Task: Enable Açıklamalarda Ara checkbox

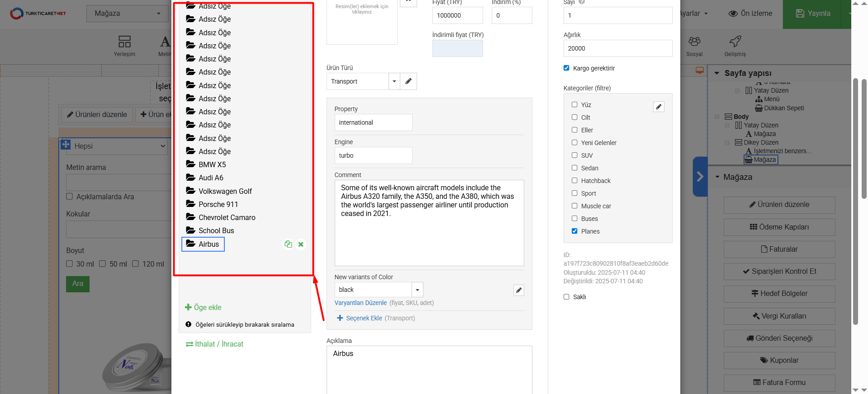Action: (70, 197)
